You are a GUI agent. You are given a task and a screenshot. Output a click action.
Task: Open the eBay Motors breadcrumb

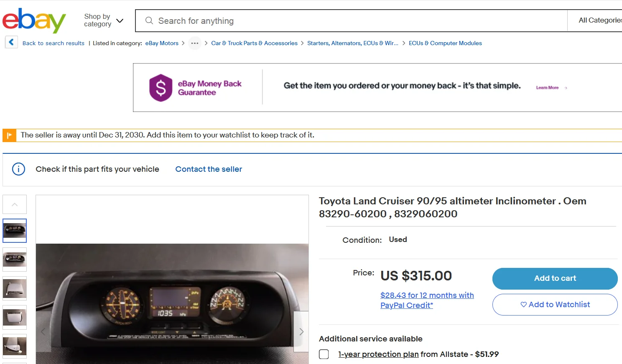(162, 43)
